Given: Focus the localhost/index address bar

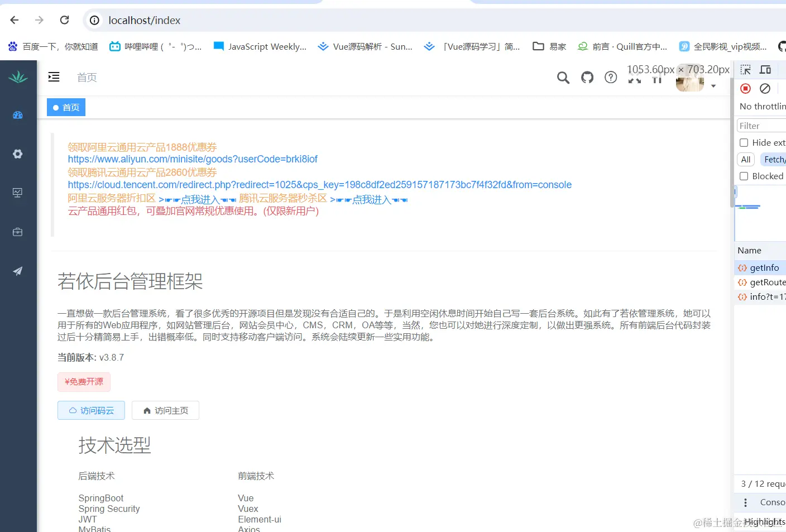Looking at the screenshot, I should point(435,21).
